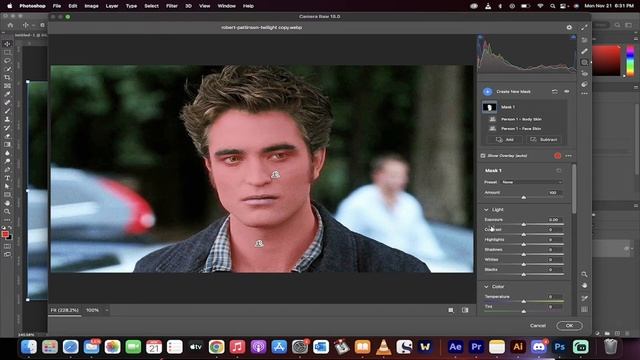Open the Preset dropdown for Mask 1

point(532,182)
